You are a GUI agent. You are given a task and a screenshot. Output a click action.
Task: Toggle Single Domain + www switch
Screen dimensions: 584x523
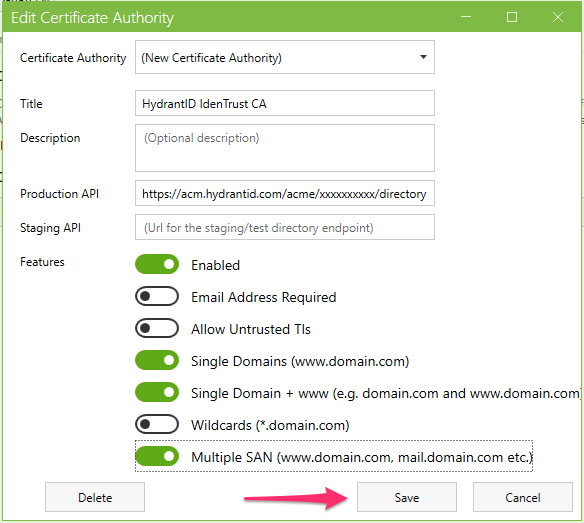point(157,393)
